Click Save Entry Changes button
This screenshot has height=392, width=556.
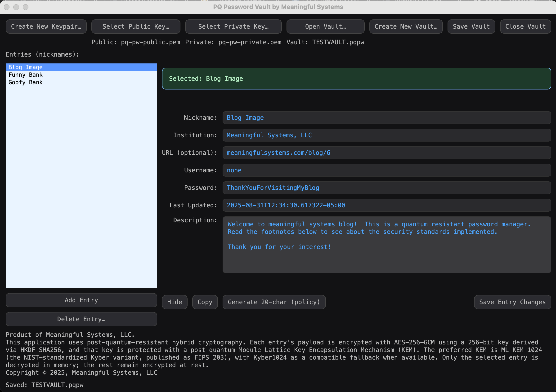(512, 302)
